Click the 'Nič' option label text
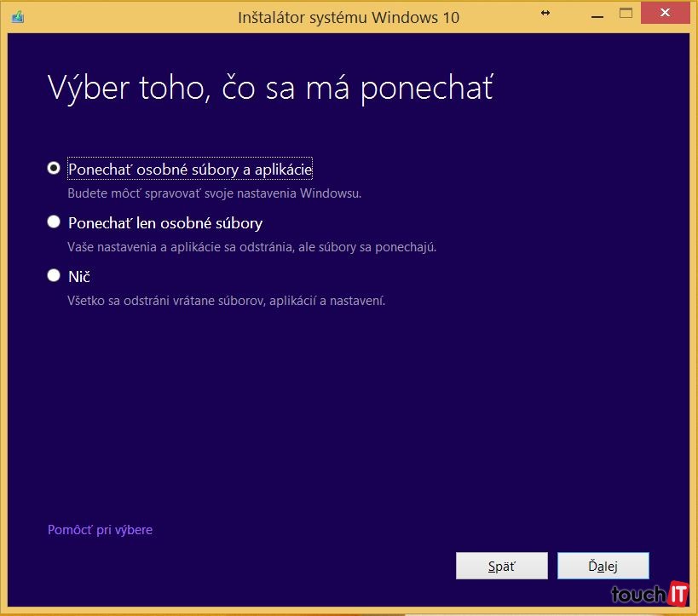The image size is (698, 616). 79,277
